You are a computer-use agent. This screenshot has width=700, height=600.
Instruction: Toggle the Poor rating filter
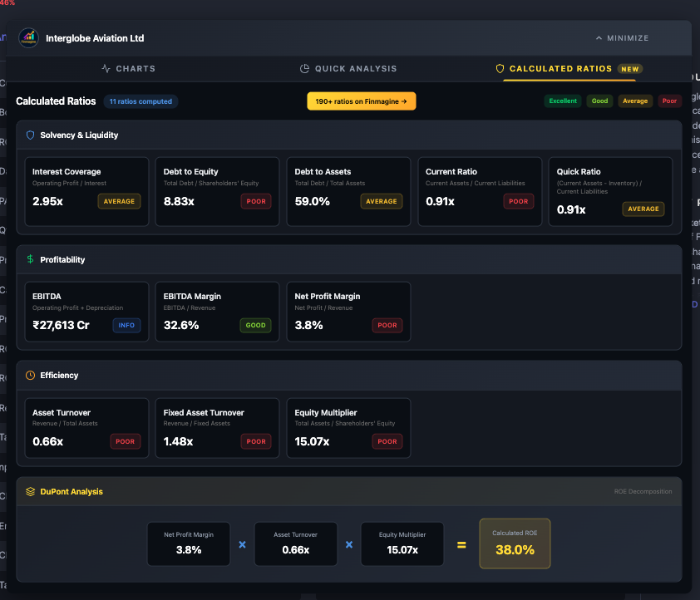(x=669, y=101)
